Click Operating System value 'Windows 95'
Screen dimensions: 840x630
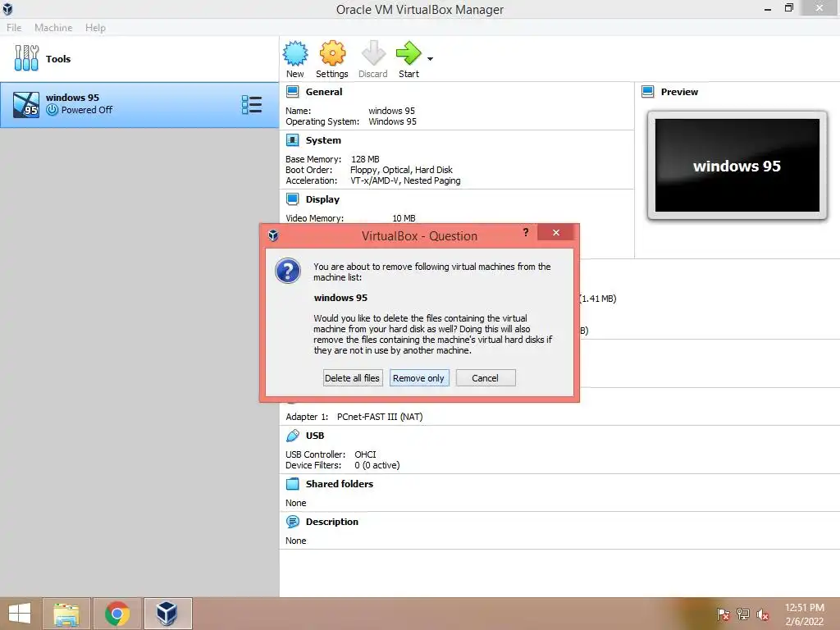tap(393, 121)
